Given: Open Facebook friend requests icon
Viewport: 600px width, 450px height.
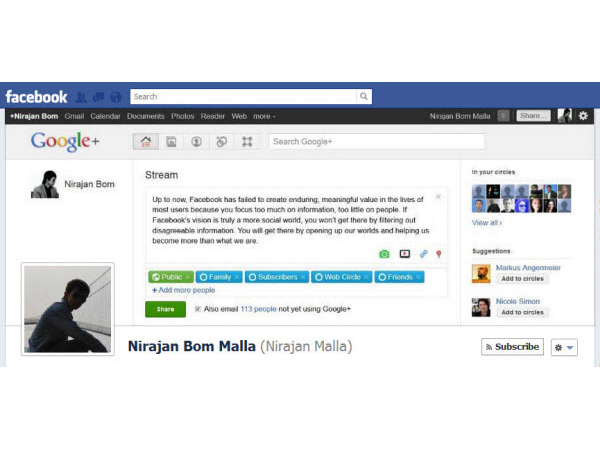Looking at the screenshot, I should [x=81, y=97].
